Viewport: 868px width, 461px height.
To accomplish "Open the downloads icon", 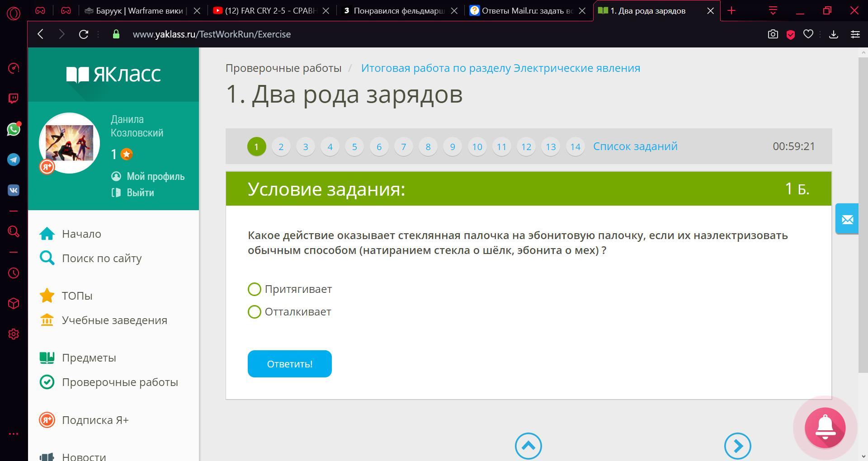I will click(x=834, y=34).
